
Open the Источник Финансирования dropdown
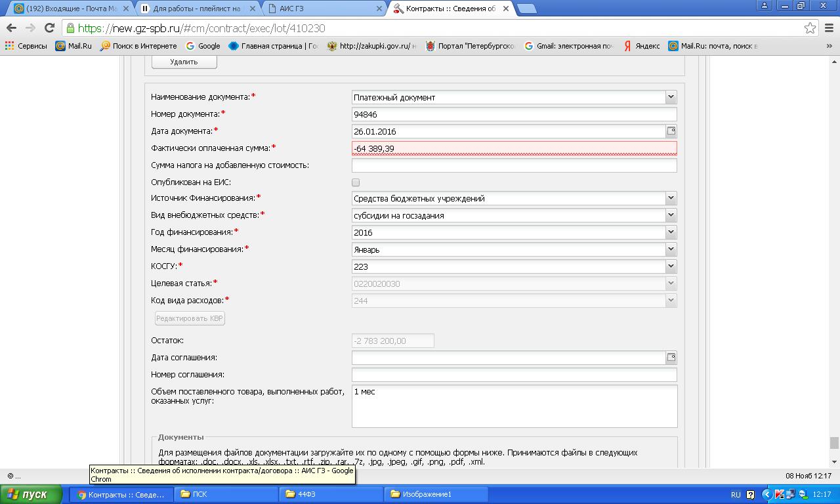point(670,198)
